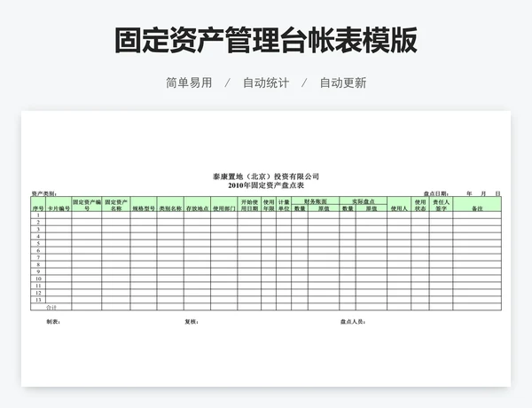
Task: Click row number 13 cell
Action: pos(38,300)
